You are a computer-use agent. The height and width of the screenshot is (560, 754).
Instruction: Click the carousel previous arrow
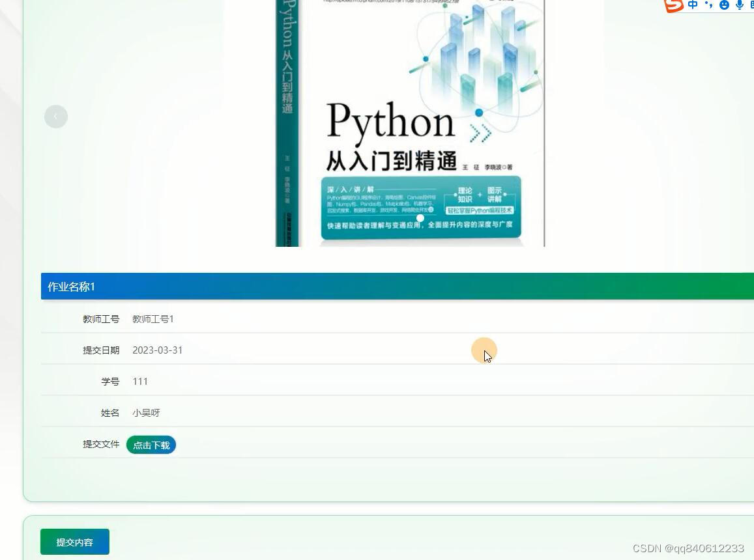click(55, 116)
